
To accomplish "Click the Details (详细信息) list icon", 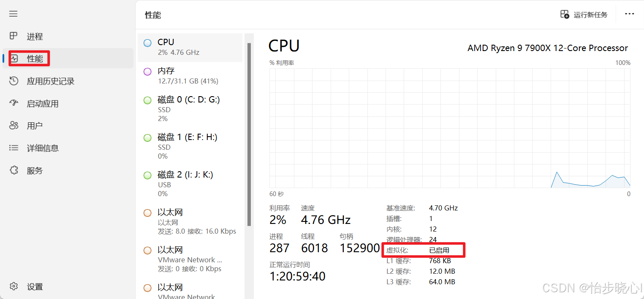I will tap(14, 148).
